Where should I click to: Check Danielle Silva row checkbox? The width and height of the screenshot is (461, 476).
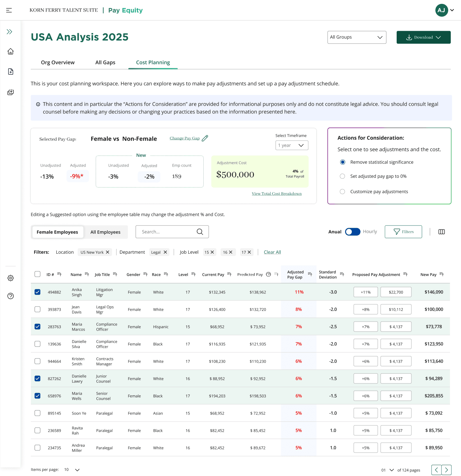point(37,344)
